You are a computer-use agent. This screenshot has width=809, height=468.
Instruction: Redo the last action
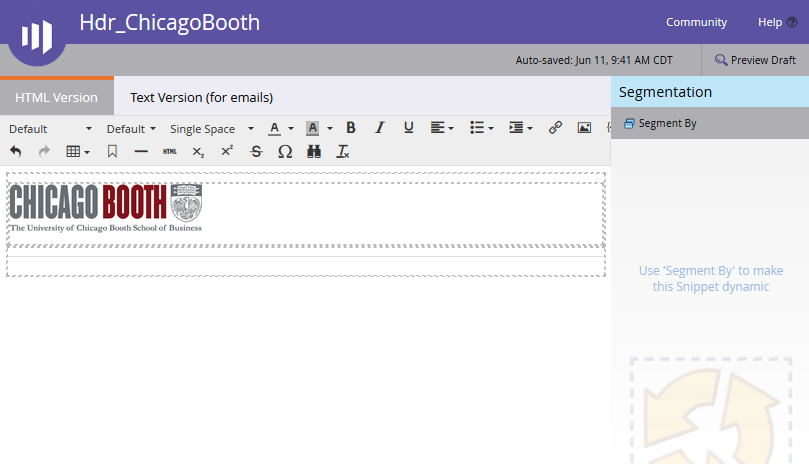point(44,152)
